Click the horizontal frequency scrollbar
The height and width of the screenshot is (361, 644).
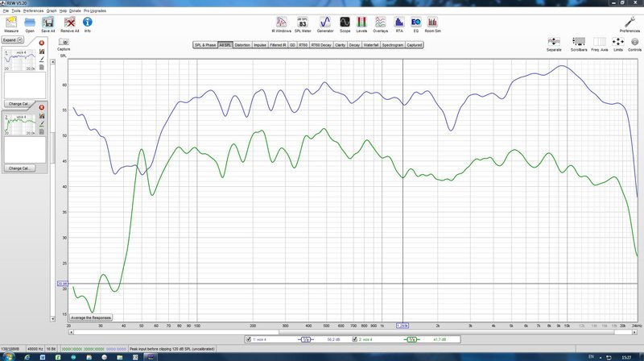353,332
